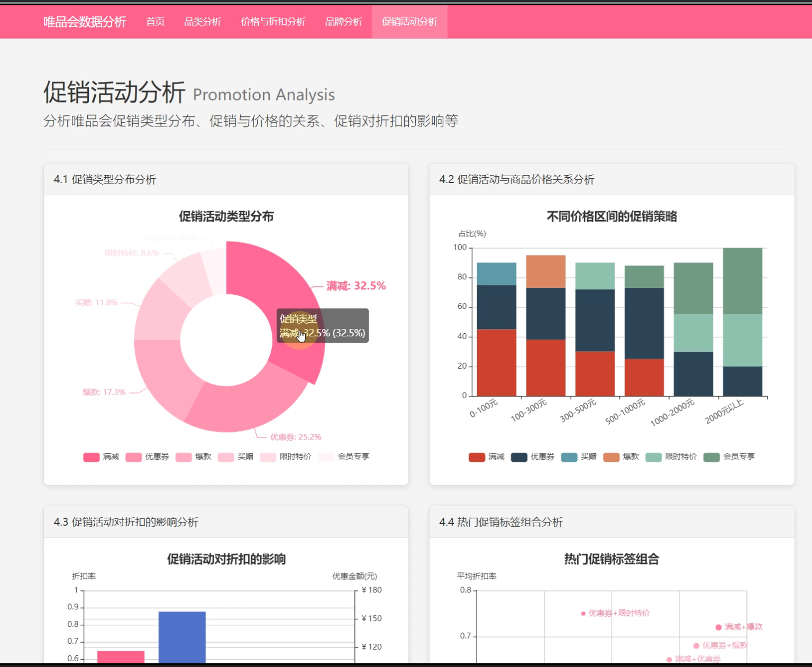Select the 爆款 legend icon in pie chart legend
Screen dimensions: 812x667
tap(183, 456)
